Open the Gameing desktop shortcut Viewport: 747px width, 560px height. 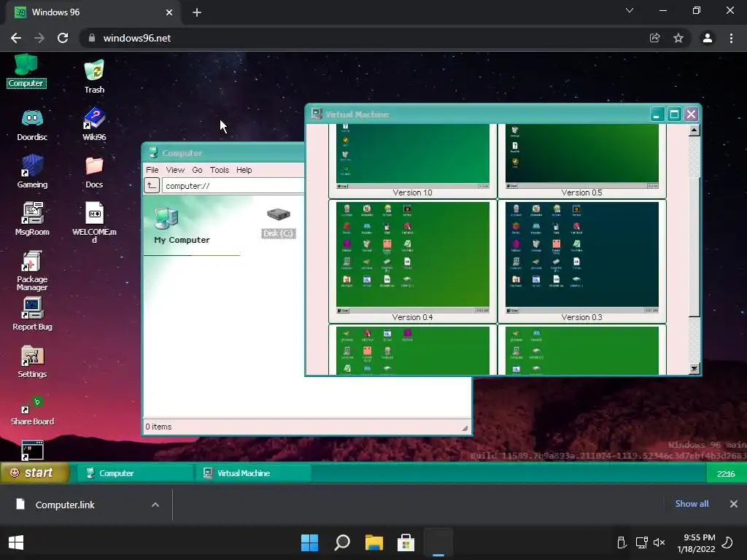pos(32,171)
